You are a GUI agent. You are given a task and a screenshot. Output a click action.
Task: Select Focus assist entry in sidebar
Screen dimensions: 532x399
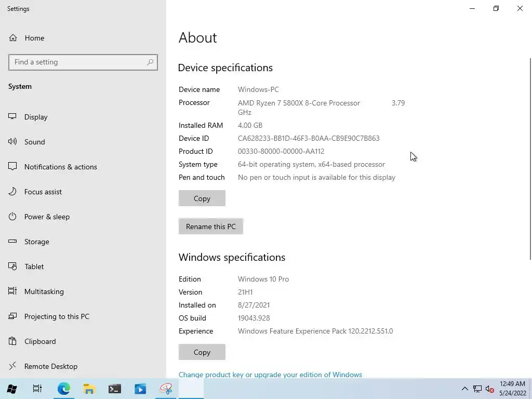[x=43, y=192]
